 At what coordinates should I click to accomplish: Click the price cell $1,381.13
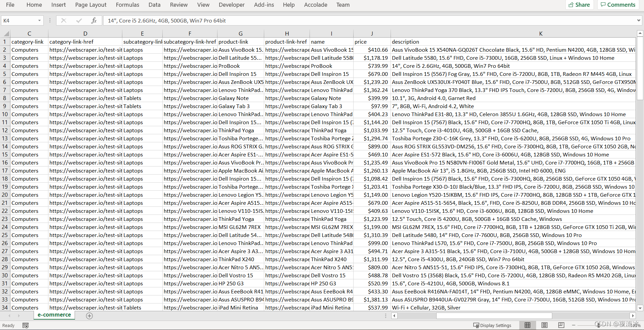tap(372, 299)
